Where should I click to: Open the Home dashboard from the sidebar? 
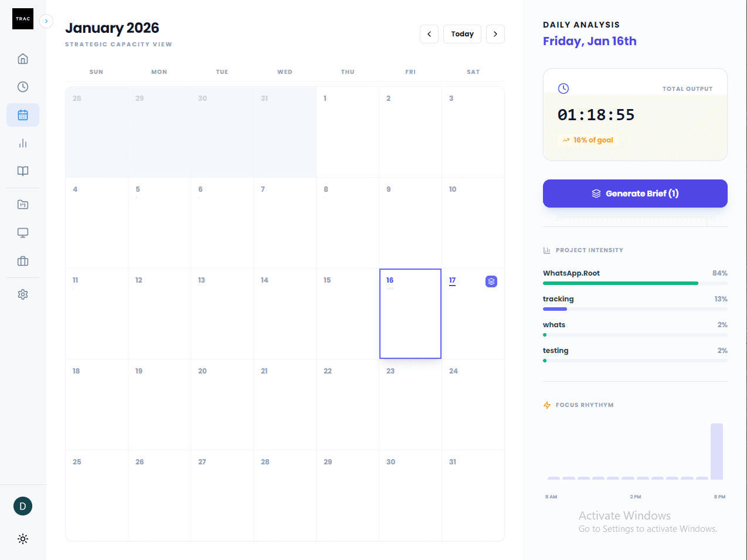tap(22, 59)
